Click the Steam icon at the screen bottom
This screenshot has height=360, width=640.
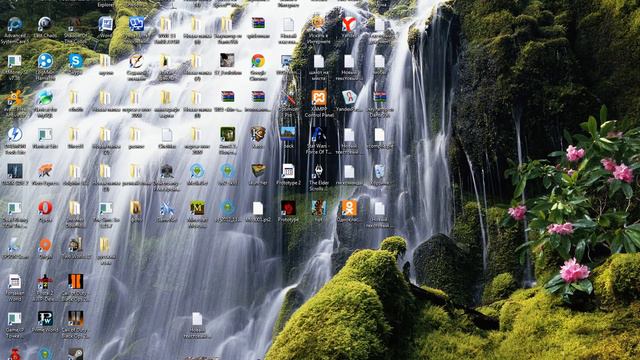(76, 354)
